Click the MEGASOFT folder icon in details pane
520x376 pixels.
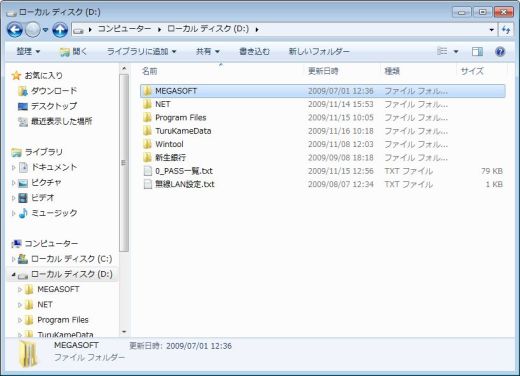(x=29, y=354)
